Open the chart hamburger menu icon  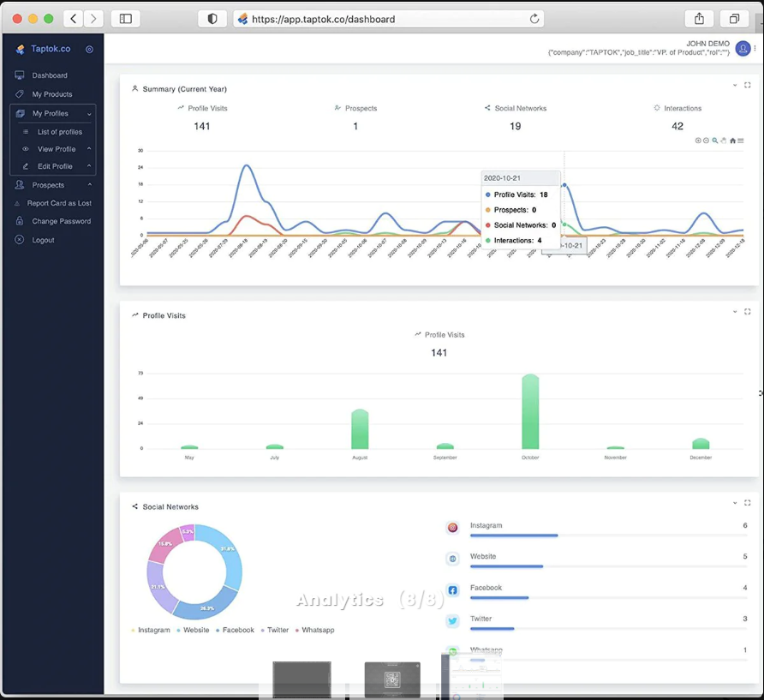pyautogui.click(x=741, y=141)
